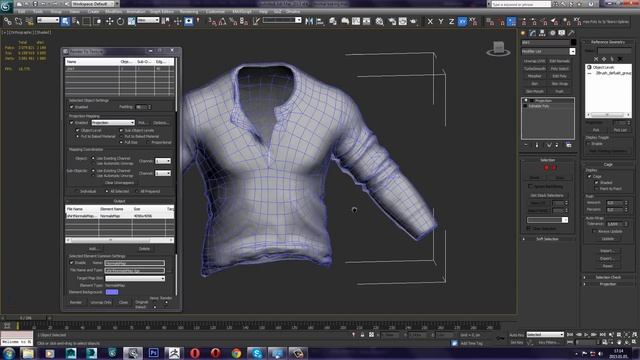Screen dimensions: 640x360
Task: Open the Group menu
Action: click(x=56, y=11)
